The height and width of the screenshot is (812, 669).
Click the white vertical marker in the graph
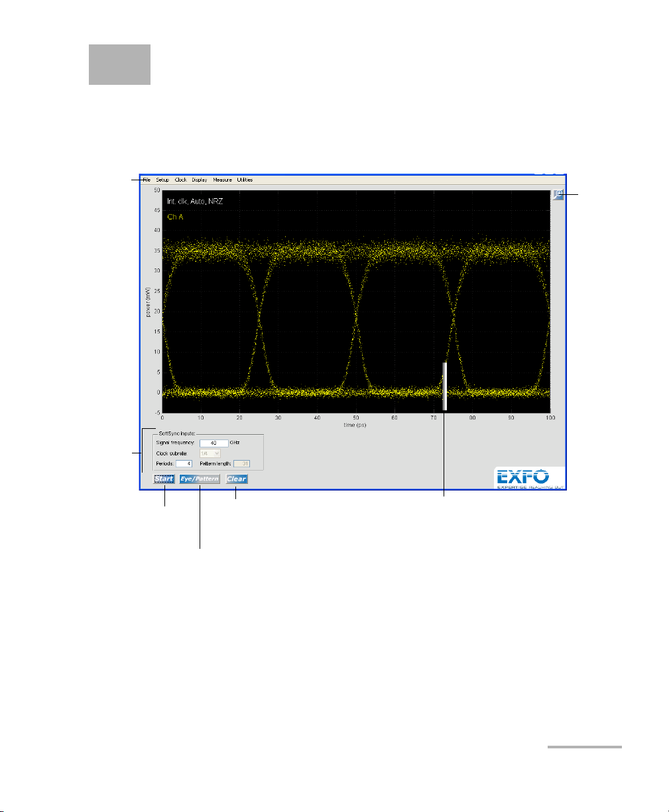(446, 386)
